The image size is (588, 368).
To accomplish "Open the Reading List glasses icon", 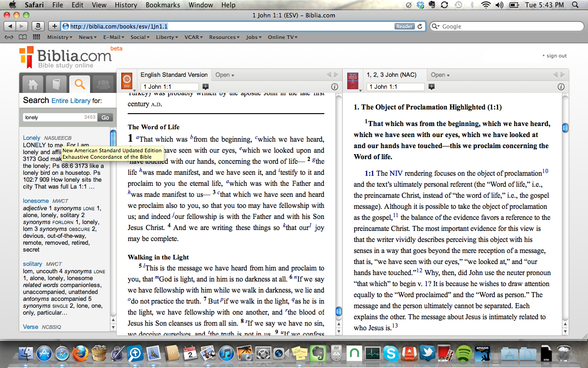I will [9, 37].
